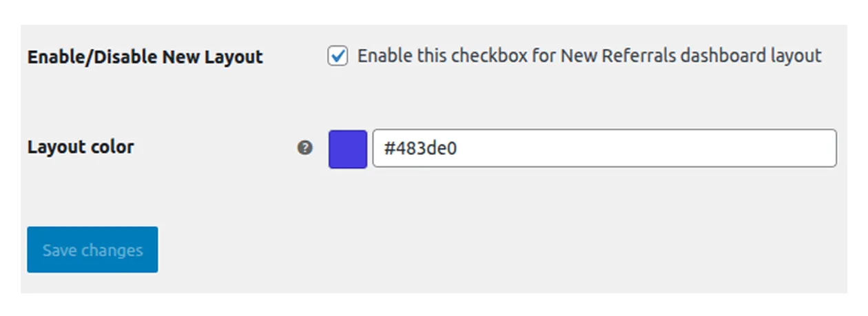Click the Save changes button
Image resolution: width=868 pixels, height=316 pixels.
click(92, 249)
